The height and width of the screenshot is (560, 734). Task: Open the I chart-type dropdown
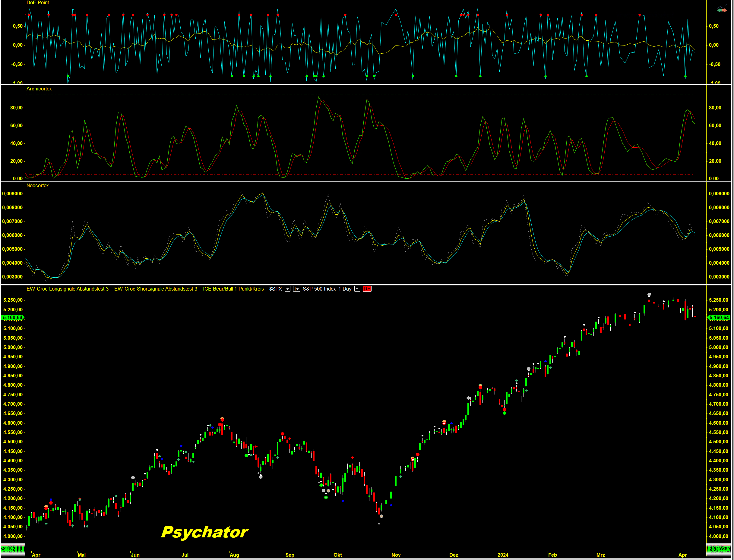(296, 289)
